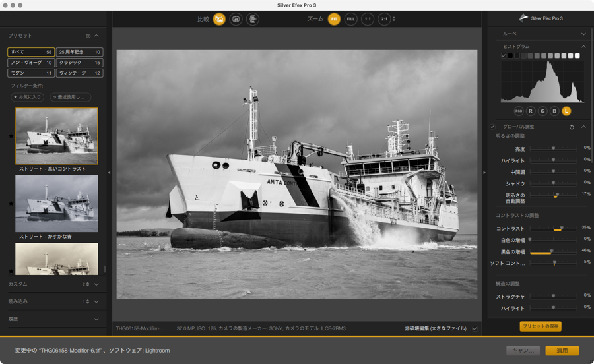Select ヴィンテージ preset category

click(x=80, y=73)
